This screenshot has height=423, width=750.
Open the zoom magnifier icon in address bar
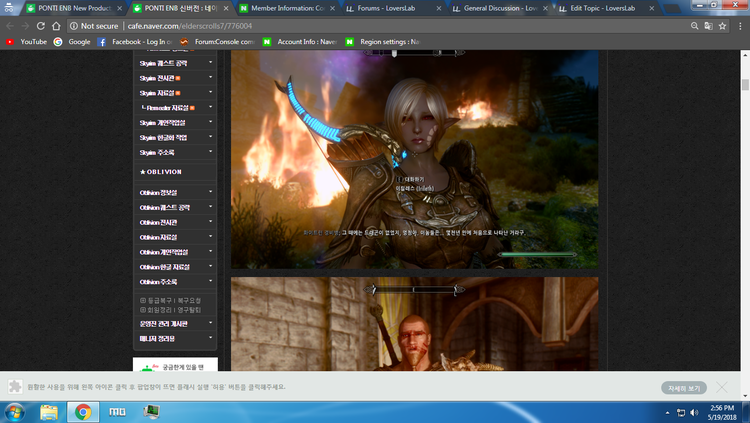695,26
